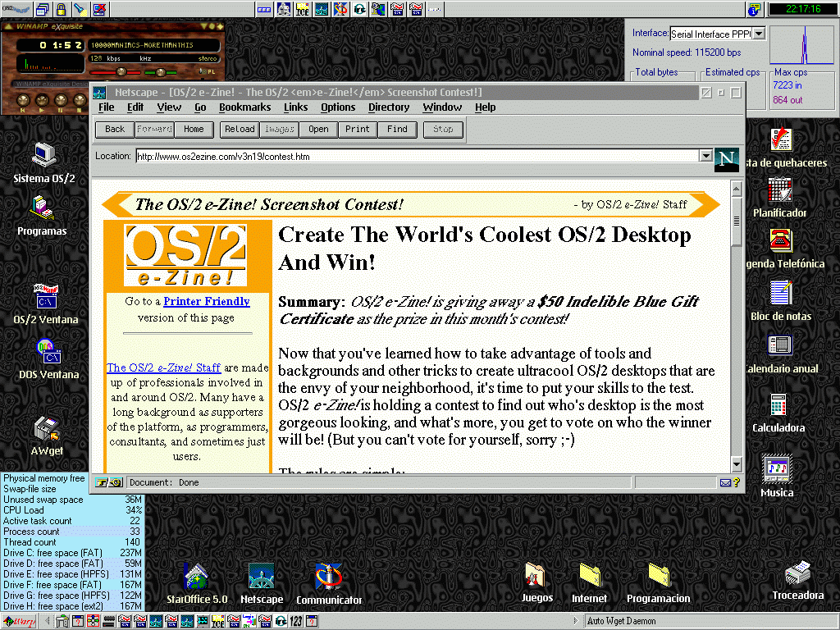
Task: Toggle the Winamp PL playlist button
Action: point(208,71)
